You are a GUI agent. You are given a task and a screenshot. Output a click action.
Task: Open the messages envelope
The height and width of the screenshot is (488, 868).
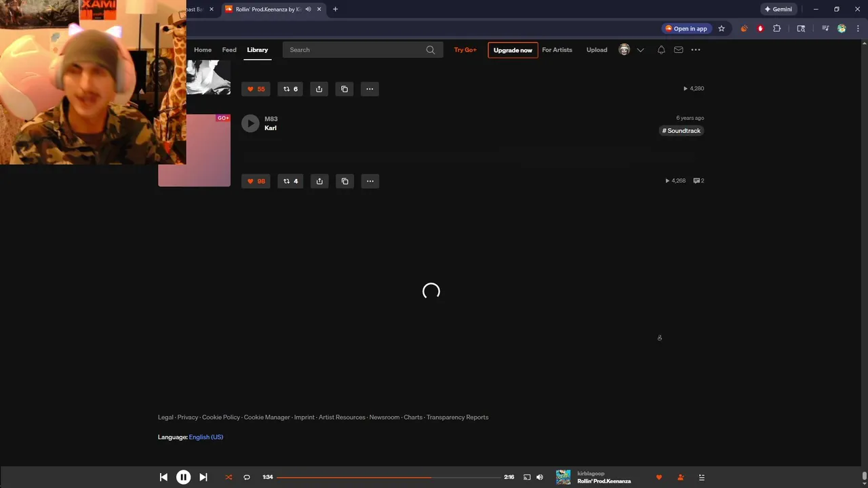[678, 49]
